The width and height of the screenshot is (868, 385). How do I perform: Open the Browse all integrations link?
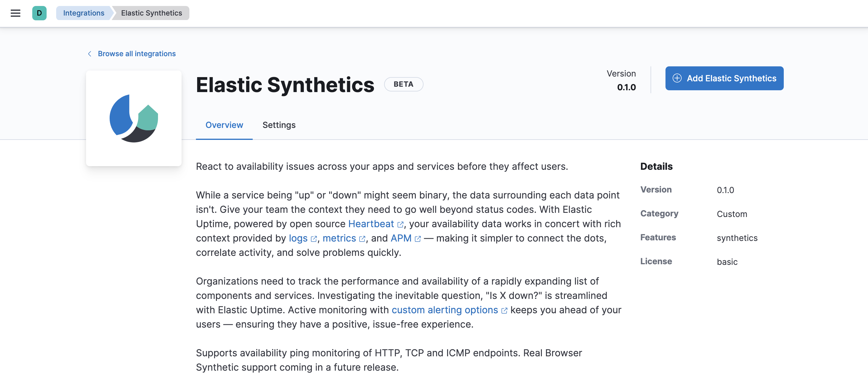pos(137,54)
